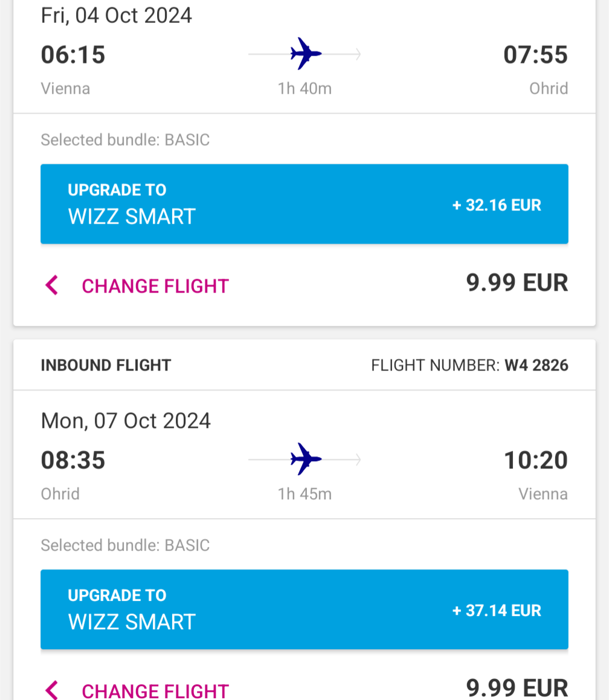Screen dimensions: 609x700
Task: Click the Fri, 04 Oct 2024 date
Action: 117,16
